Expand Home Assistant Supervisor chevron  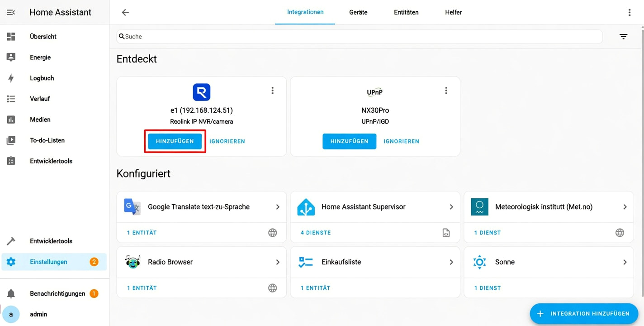pyautogui.click(x=451, y=207)
